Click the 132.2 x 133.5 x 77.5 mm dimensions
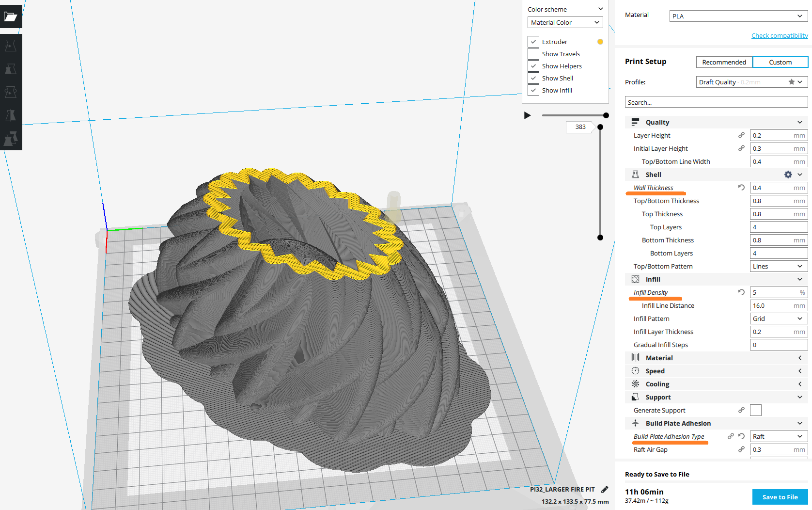Screen dimensions: 812x510 click(575, 502)
